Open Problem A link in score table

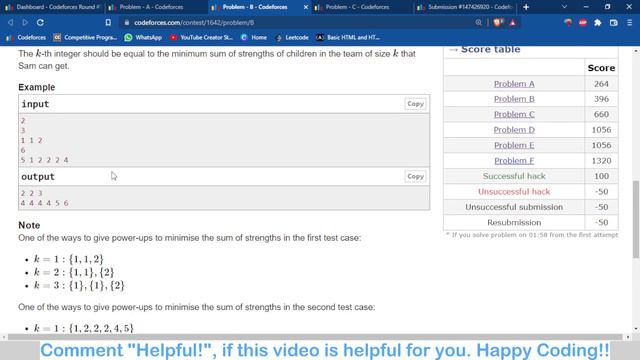pos(514,84)
